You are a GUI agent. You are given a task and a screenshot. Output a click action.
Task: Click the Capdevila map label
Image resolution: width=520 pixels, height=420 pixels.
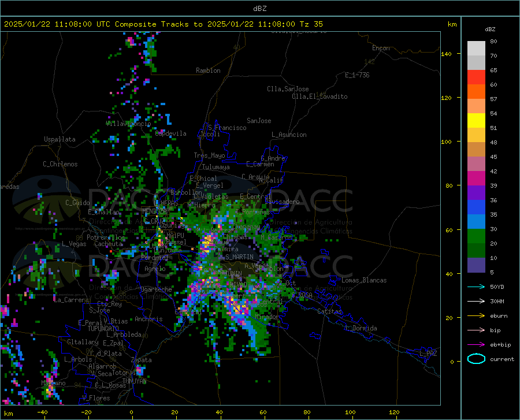170,133
